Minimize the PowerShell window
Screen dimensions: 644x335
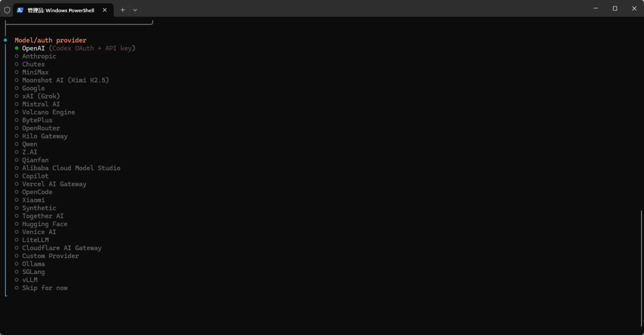click(x=596, y=8)
